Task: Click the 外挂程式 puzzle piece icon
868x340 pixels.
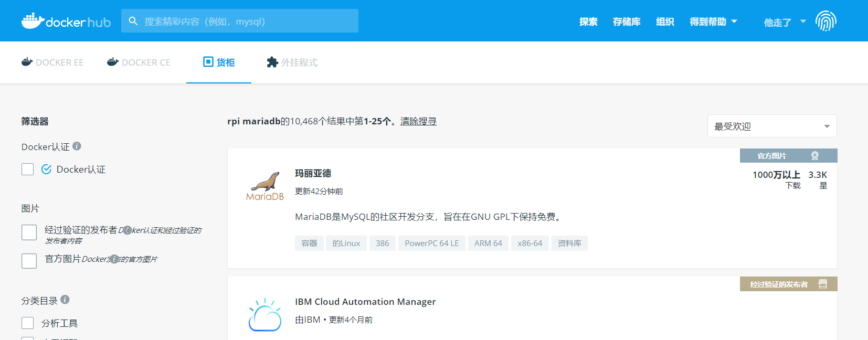Action: tap(272, 62)
